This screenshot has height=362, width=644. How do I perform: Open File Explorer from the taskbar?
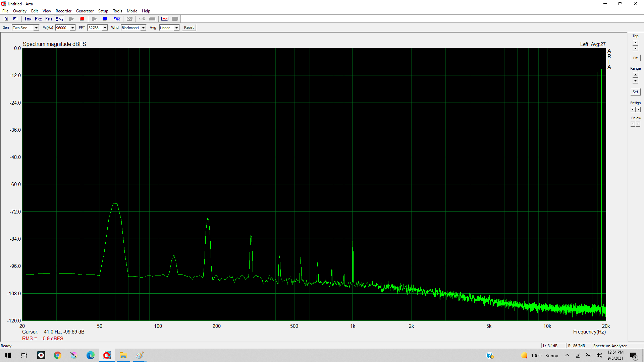tap(123, 355)
